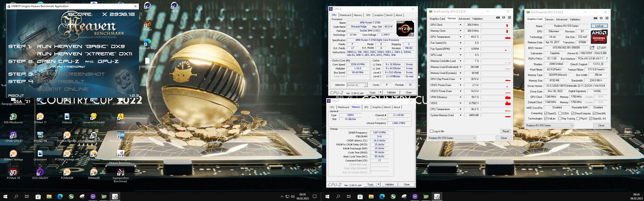Open the CB15 desktop shortcut
Viewport: 644px width, 201px height.
coord(147,7)
